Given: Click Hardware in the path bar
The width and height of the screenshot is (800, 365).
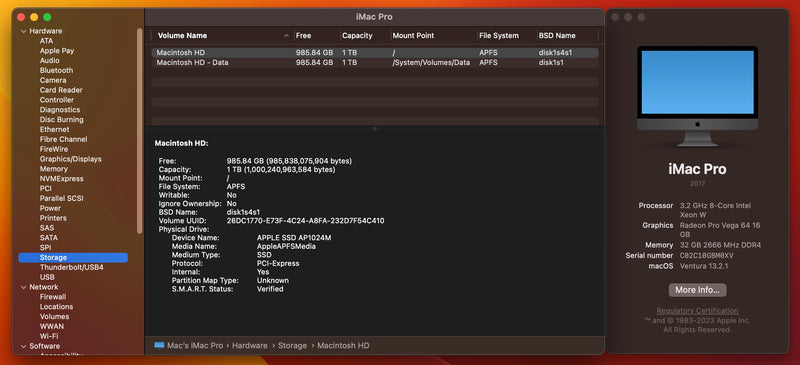Looking at the screenshot, I should coord(249,346).
